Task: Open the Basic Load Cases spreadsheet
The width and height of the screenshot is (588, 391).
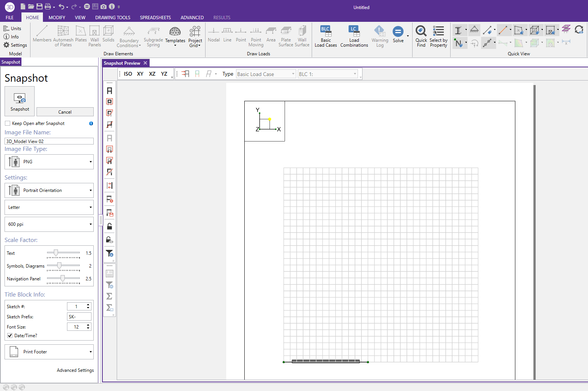Action: click(x=325, y=37)
